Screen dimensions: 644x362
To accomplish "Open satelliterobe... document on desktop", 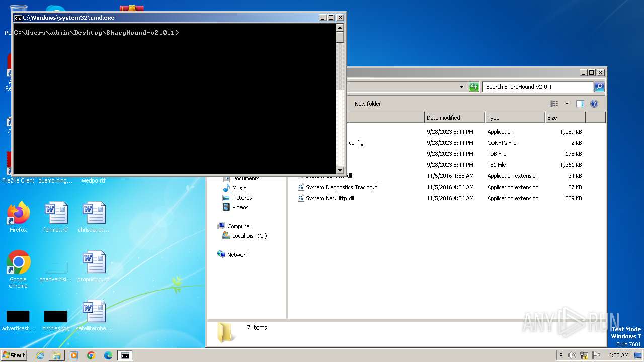I will pyautogui.click(x=94, y=316).
